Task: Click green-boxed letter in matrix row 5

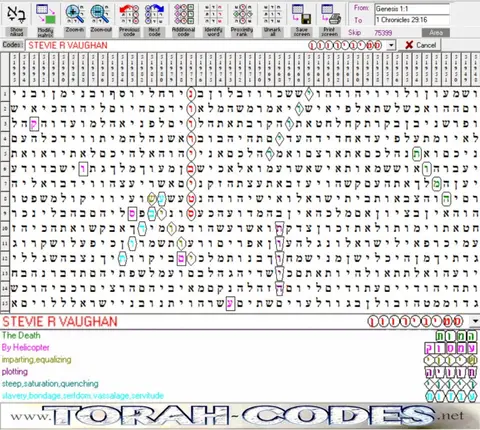Action: 417,154
